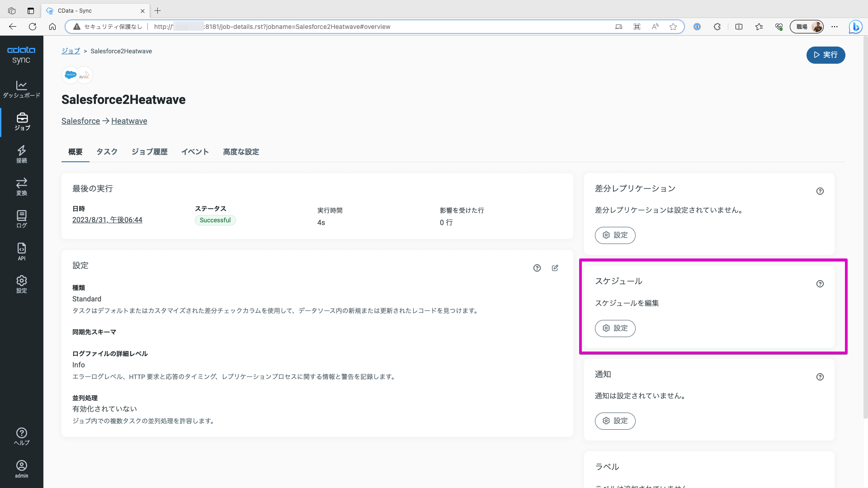Open the last run date link

click(x=107, y=220)
